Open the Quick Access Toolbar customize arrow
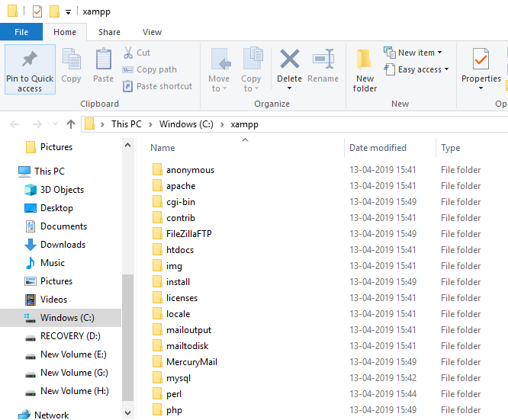 tap(69, 12)
